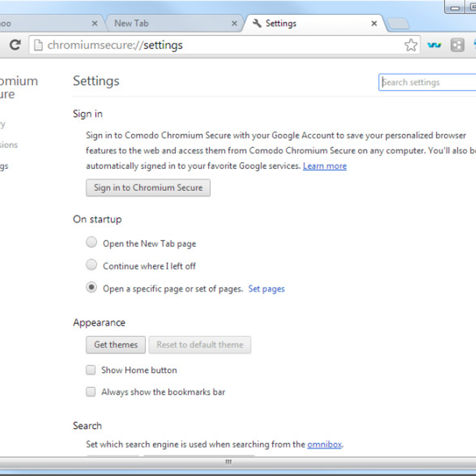Click the page icon in the address bar

pyautogui.click(x=38, y=45)
